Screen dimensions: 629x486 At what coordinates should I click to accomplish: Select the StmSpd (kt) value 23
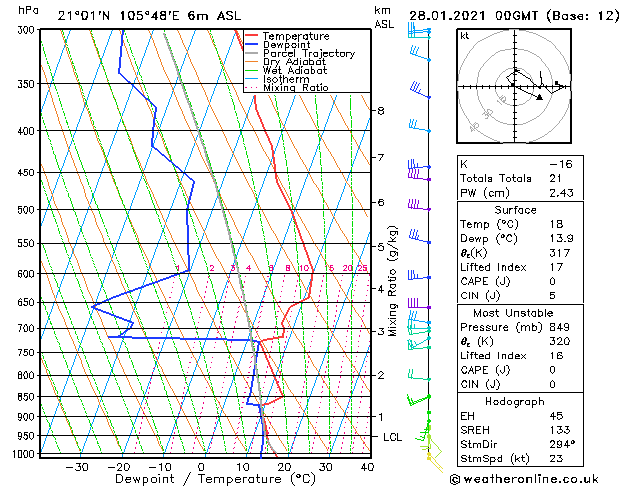tap(556, 458)
